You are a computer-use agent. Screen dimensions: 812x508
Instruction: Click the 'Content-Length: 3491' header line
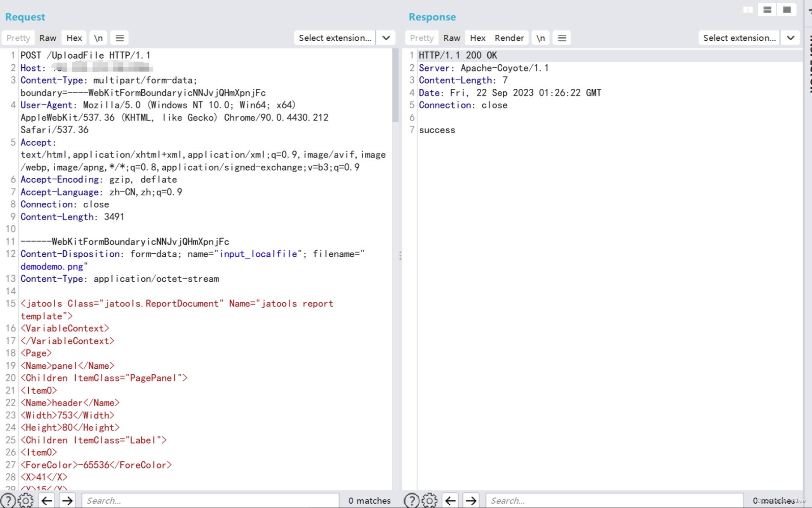click(72, 217)
